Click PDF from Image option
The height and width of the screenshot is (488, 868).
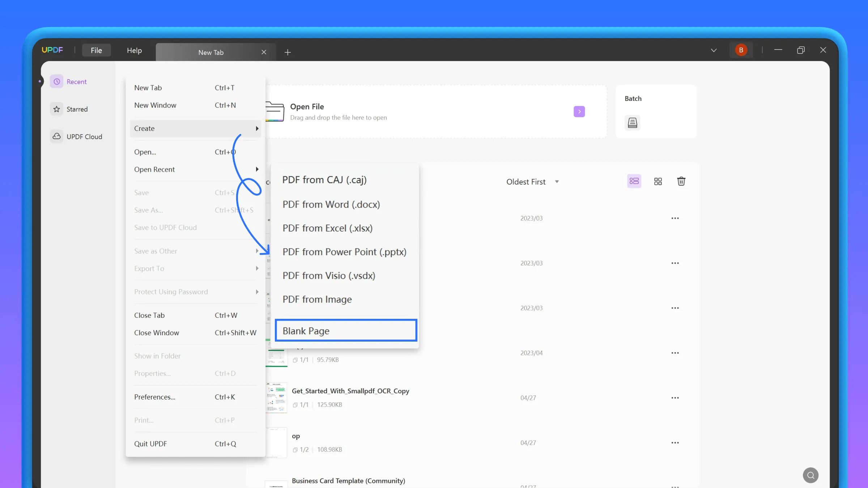[317, 299]
